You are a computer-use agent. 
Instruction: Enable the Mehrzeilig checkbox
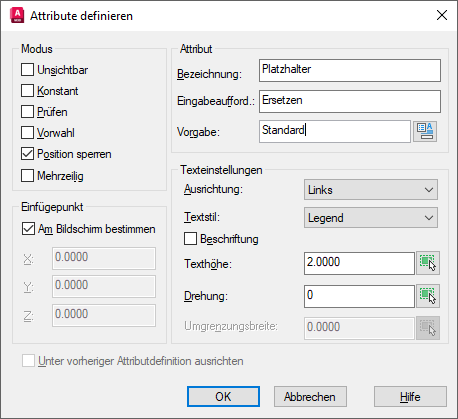(x=27, y=175)
